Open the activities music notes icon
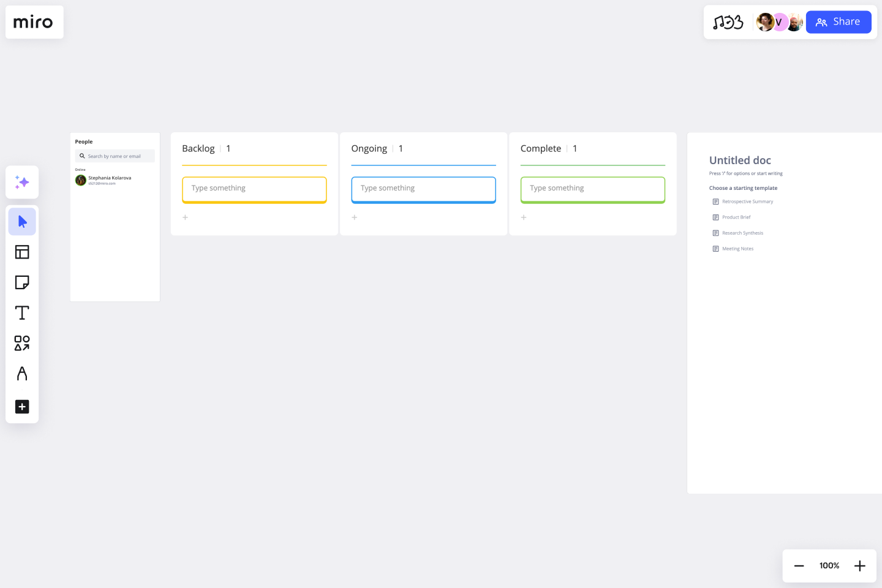Screen dimensions: 882x588 click(728, 22)
